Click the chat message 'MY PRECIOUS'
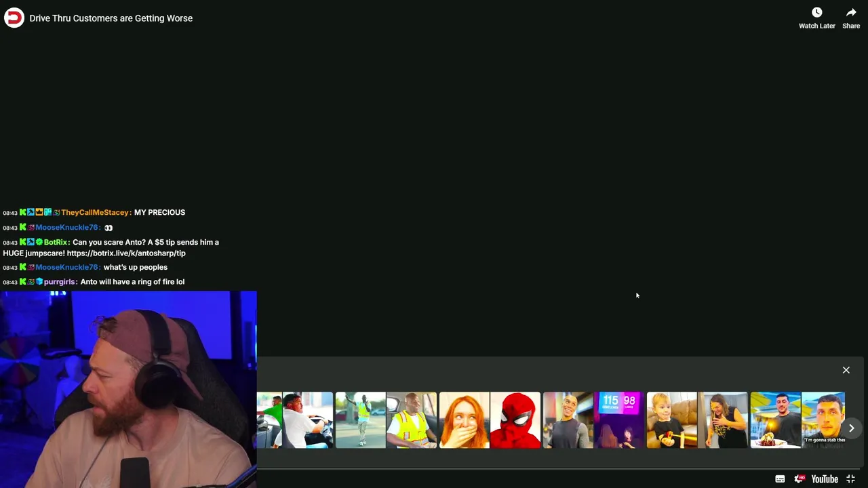Screen dimensions: 868x488 point(159,212)
